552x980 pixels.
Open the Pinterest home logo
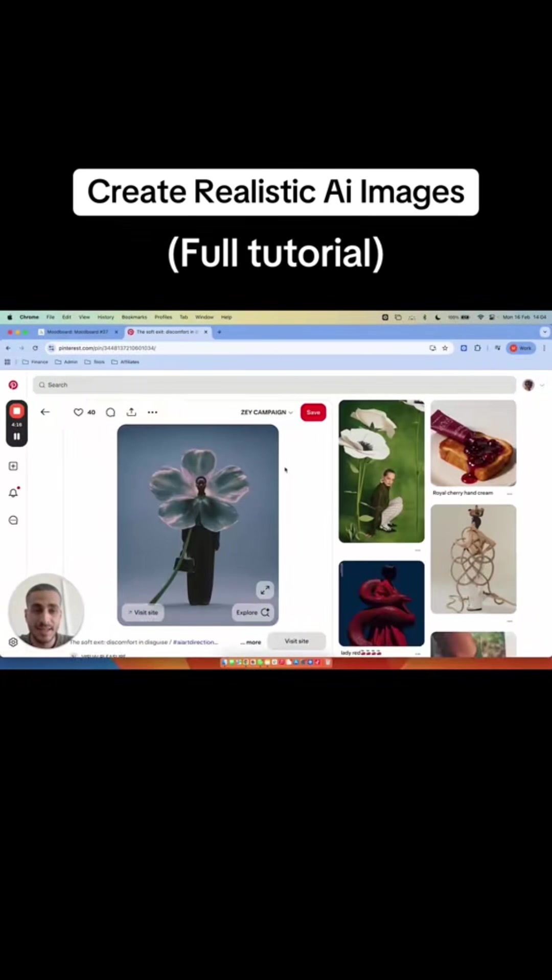coord(13,385)
